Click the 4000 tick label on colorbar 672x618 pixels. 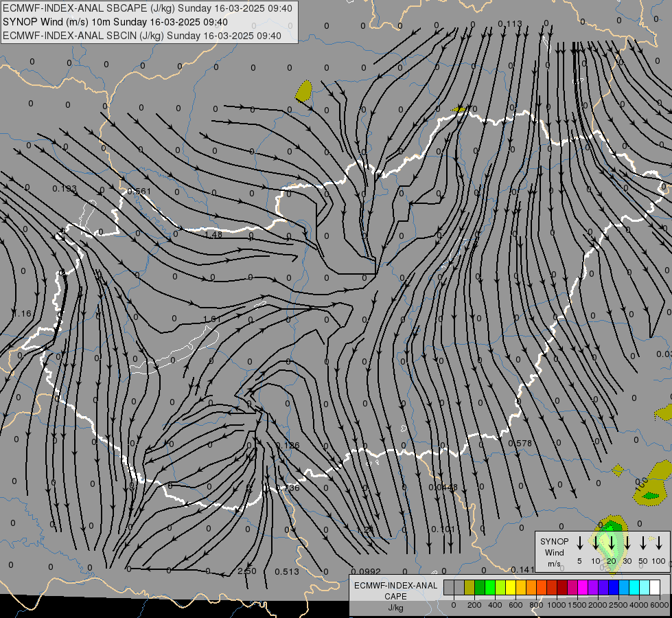(x=638, y=605)
